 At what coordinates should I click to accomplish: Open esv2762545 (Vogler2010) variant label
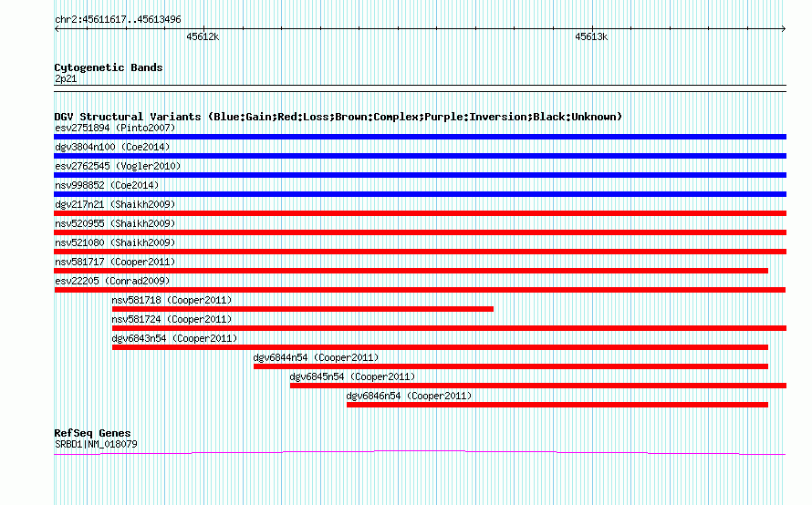coord(118,166)
